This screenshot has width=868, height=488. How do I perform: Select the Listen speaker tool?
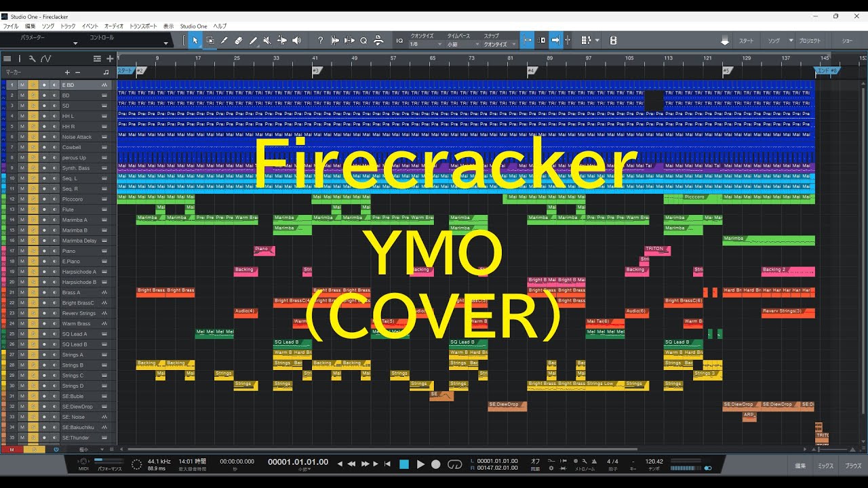(296, 41)
